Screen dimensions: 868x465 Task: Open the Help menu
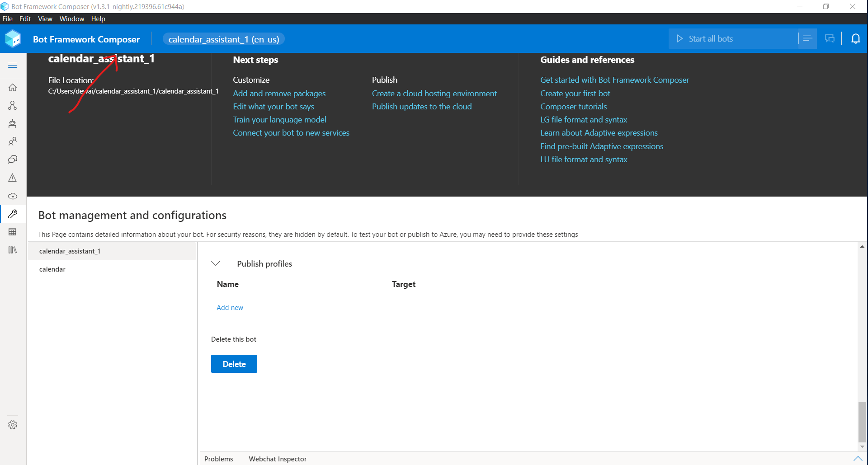pos(98,19)
